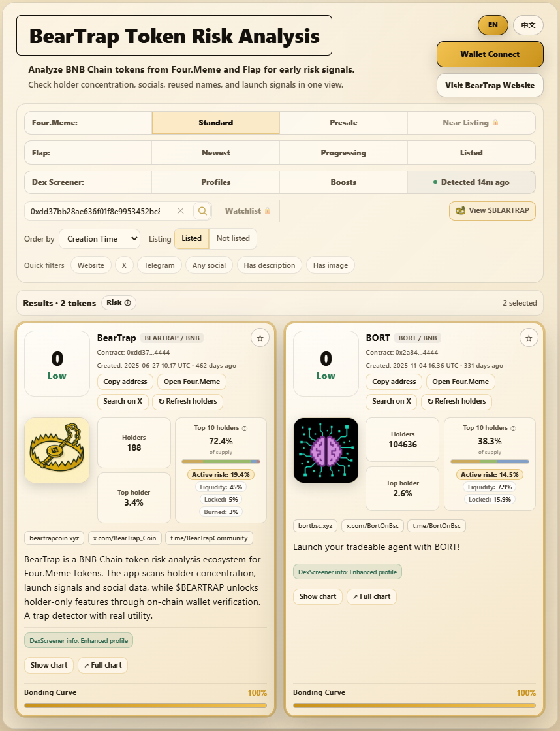Image resolution: width=560 pixels, height=731 pixels.
Task: Show chart for BORT
Action: pos(318,596)
